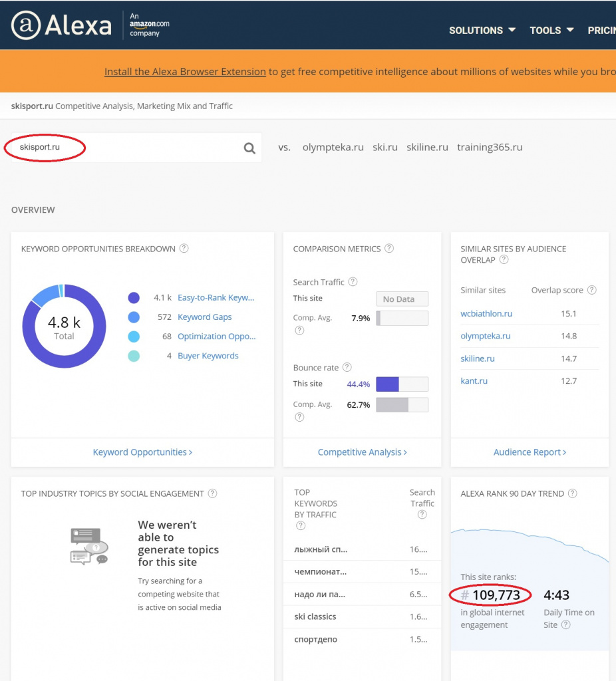Click Install the Alexa Browser Extension link
This screenshot has height=681, width=616.
click(185, 72)
